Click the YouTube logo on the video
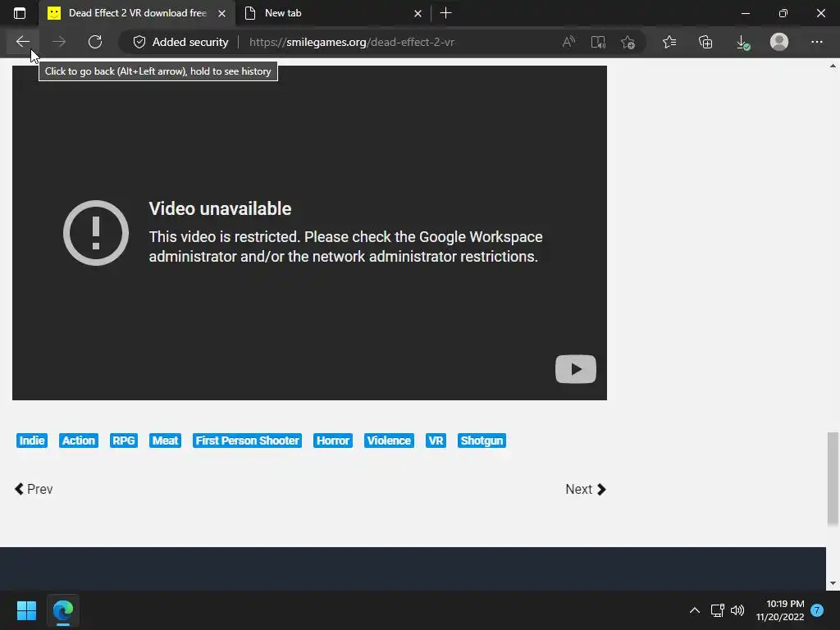The width and height of the screenshot is (840, 630). (576, 369)
